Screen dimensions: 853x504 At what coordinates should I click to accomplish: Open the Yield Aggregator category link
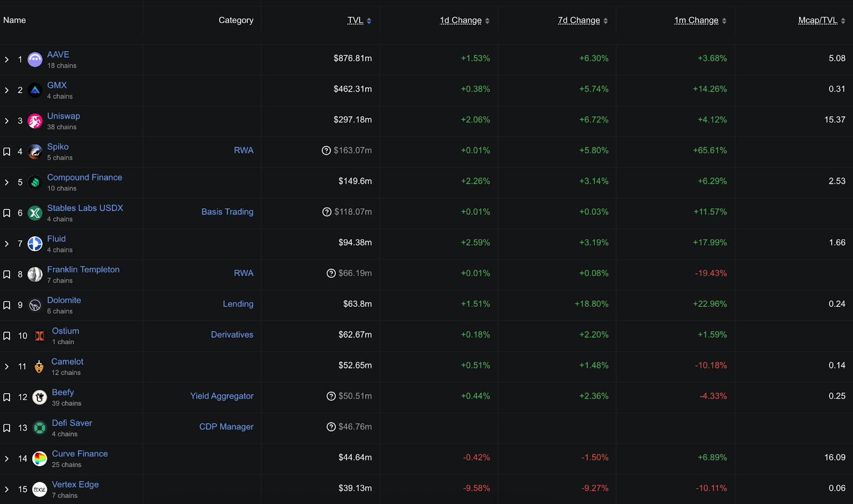coord(222,396)
